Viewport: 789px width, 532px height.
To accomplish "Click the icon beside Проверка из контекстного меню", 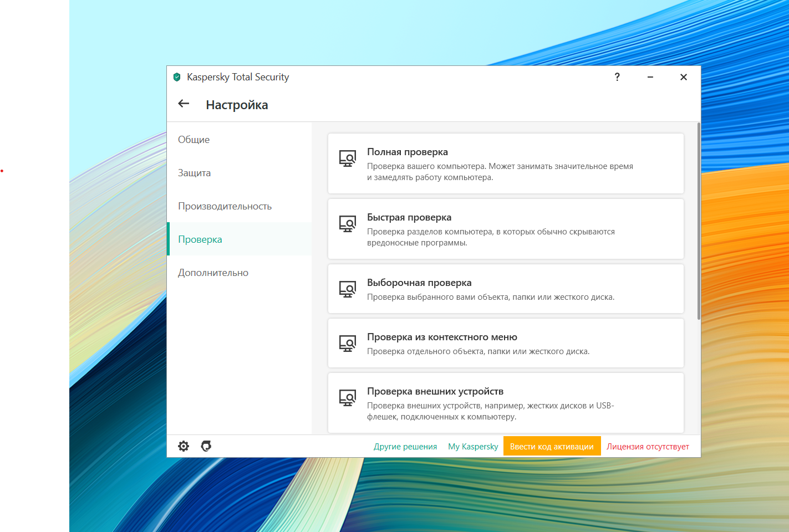I will (x=348, y=344).
